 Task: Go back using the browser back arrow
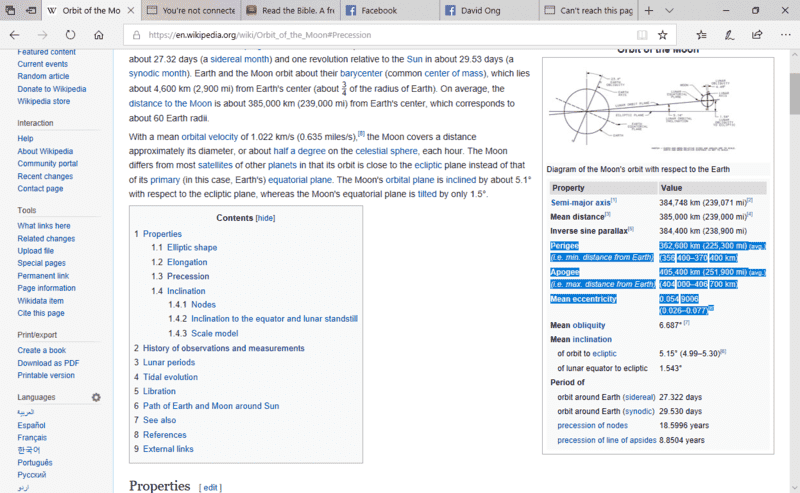pyautogui.click(x=14, y=35)
